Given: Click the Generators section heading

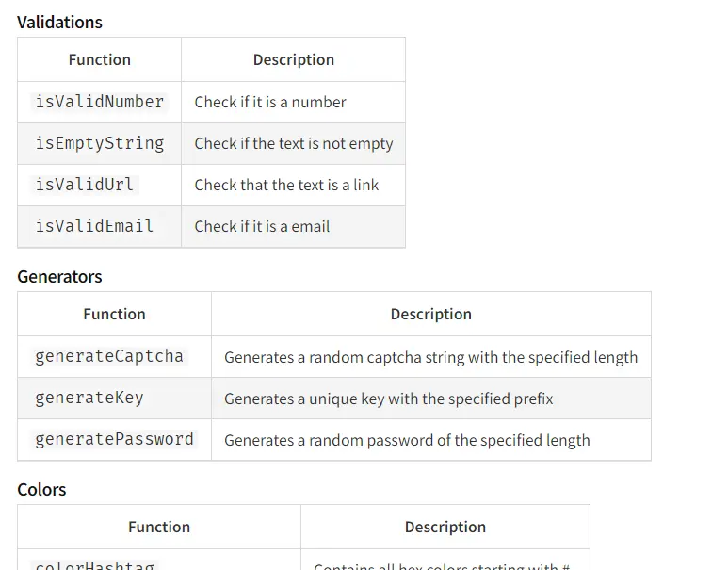Looking at the screenshot, I should click(x=59, y=277).
